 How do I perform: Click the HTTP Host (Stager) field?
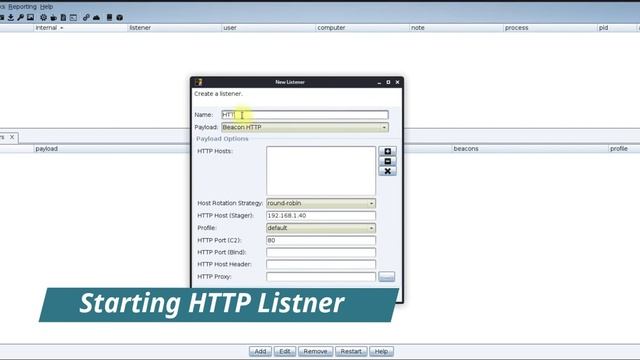coord(321,216)
